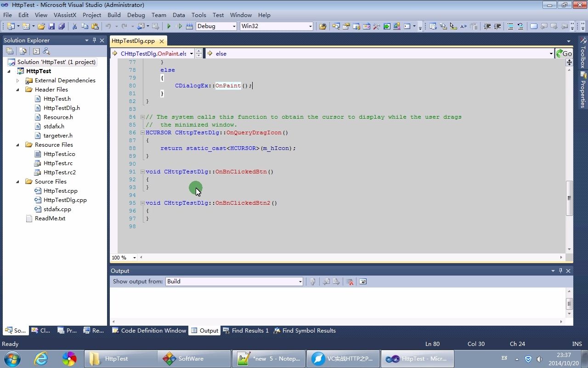
Task: Switch to the Find Results 1 tab
Action: point(246,330)
